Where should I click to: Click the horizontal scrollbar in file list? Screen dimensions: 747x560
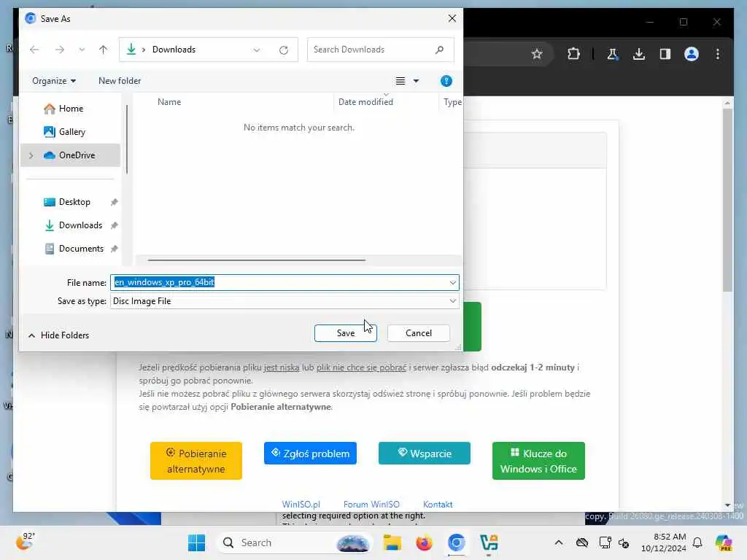coord(256,260)
